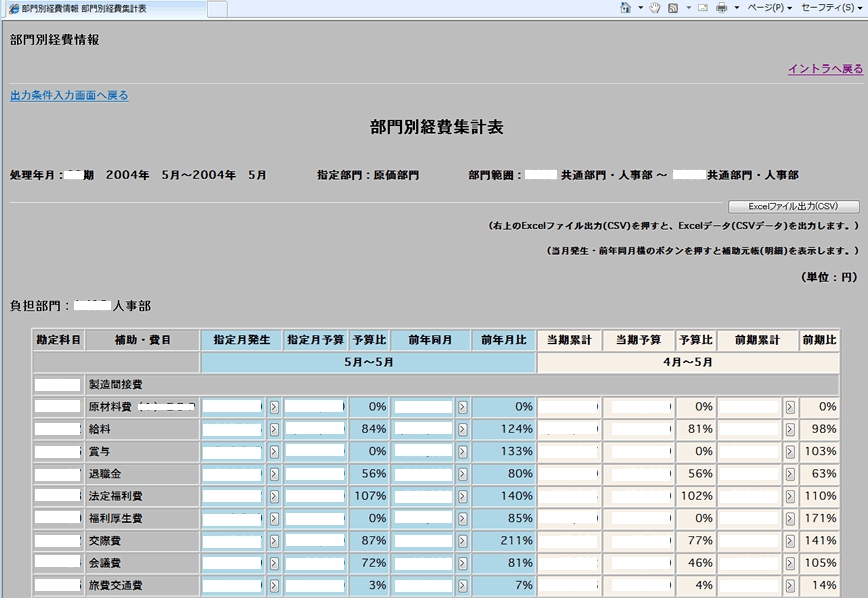The image size is (868, 598).
Task: Click the Excelファイル出力(CSV) button
Action: [794, 206]
